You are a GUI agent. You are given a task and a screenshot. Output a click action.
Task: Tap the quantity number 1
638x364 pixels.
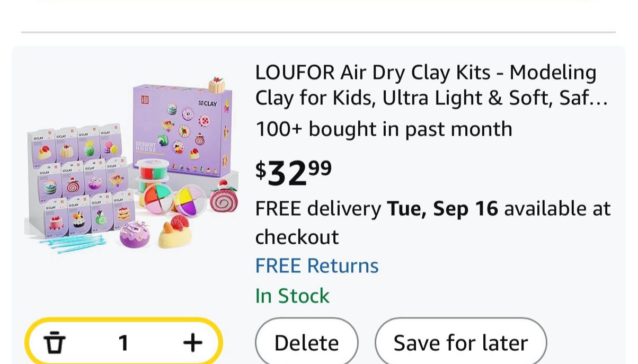pos(123,343)
